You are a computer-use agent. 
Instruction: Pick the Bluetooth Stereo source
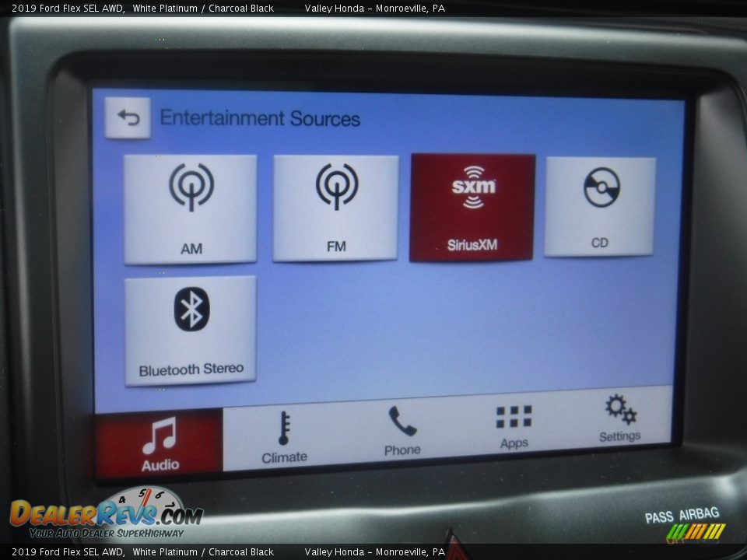coord(191,331)
